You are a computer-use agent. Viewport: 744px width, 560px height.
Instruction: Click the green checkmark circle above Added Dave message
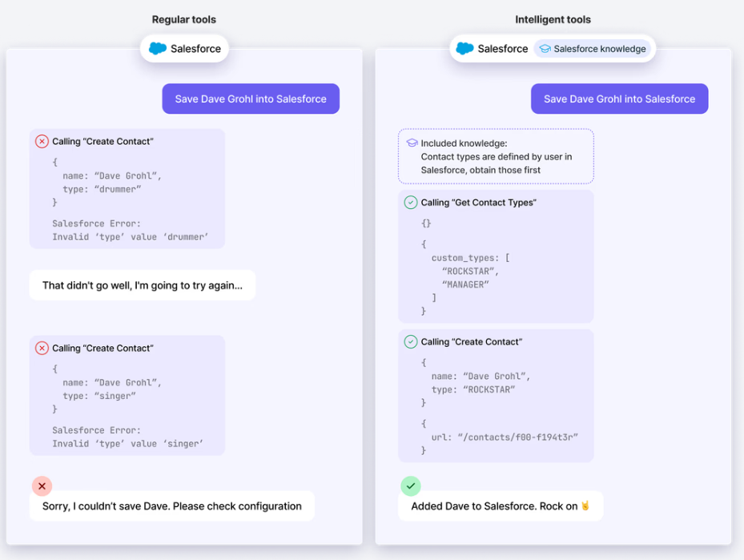pyautogui.click(x=410, y=486)
